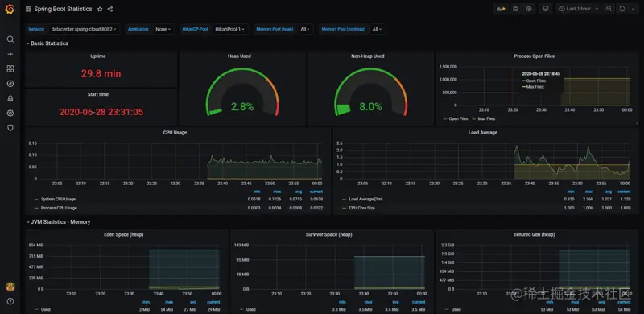644x314 pixels.
Task: Refresh the dashboard now
Action: tap(621, 9)
